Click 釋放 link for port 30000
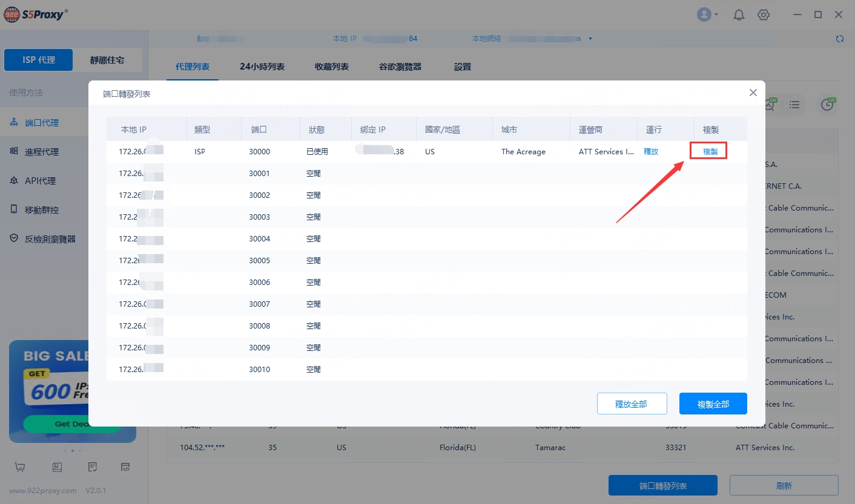855x504 pixels. point(650,152)
